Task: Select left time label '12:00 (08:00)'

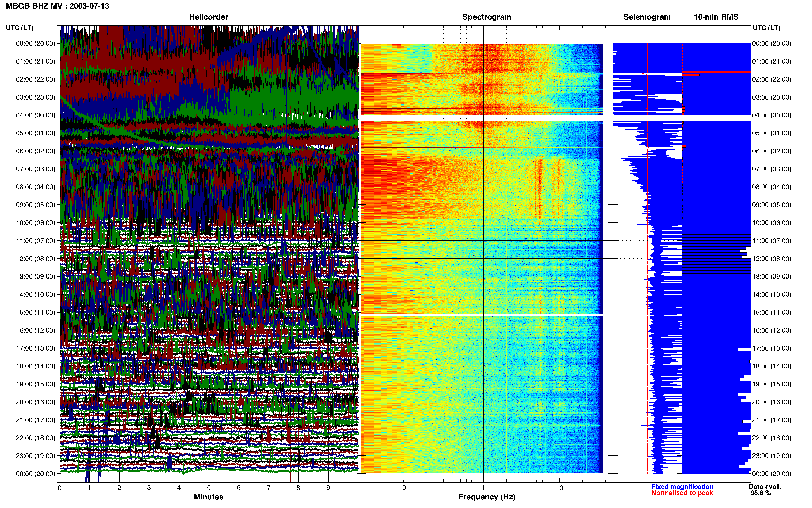Action: [x=36, y=259]
